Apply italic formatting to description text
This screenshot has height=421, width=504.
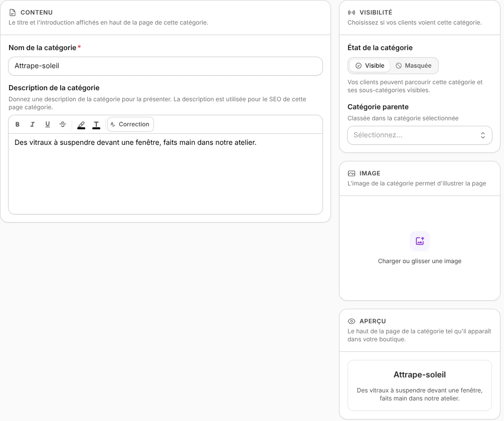click(x=33, y=124)
